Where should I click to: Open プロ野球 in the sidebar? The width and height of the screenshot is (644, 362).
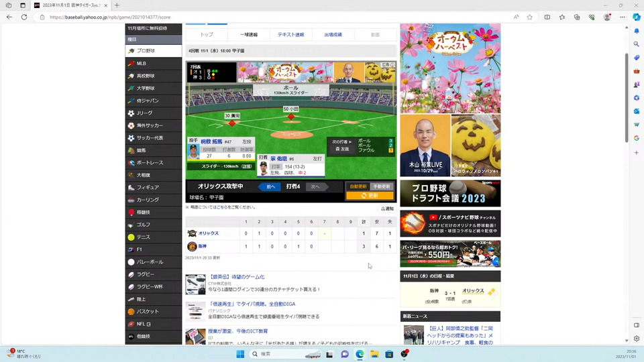(153, 51)
